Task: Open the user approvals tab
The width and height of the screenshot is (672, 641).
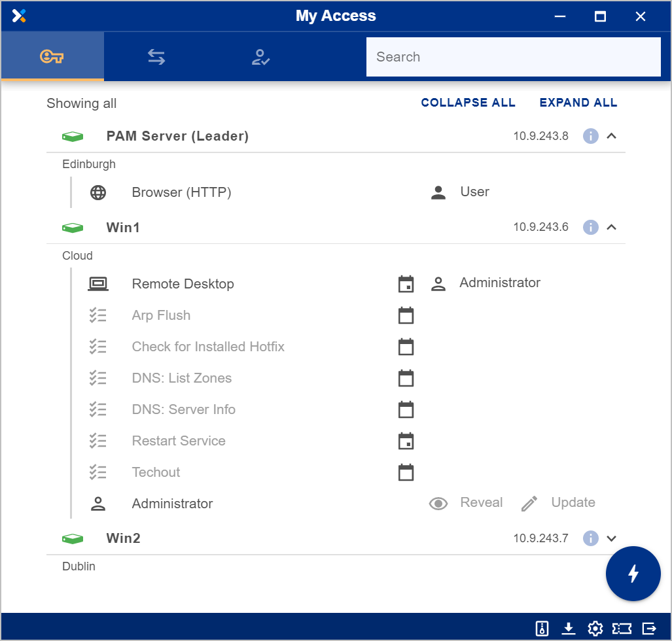Action: click(260, 57)
